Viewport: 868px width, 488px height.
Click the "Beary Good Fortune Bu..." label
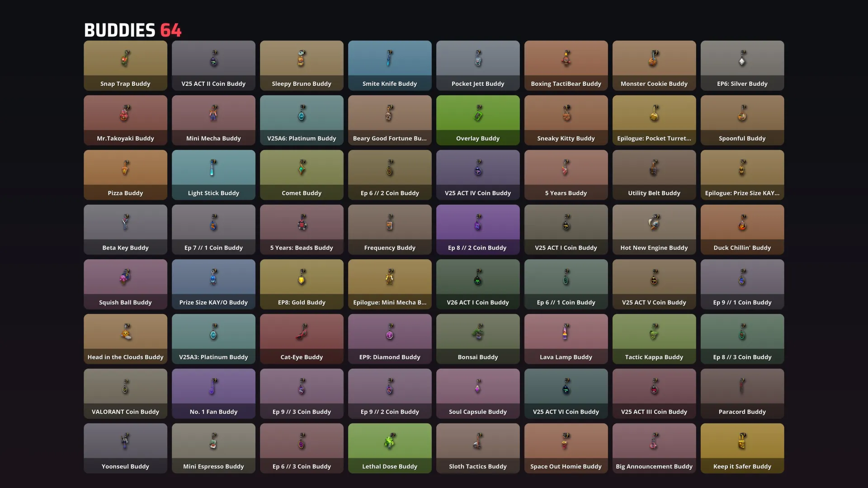pyautogui.click(x=390, y=138)
